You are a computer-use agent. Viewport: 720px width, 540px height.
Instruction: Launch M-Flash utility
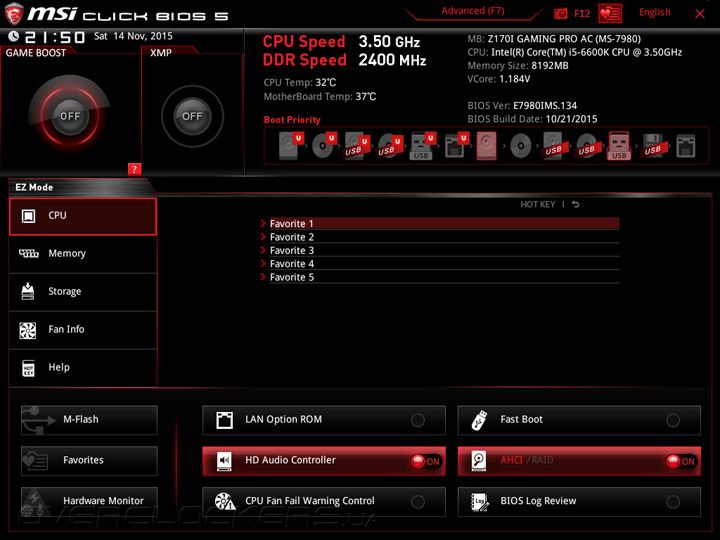coord(89,420)
